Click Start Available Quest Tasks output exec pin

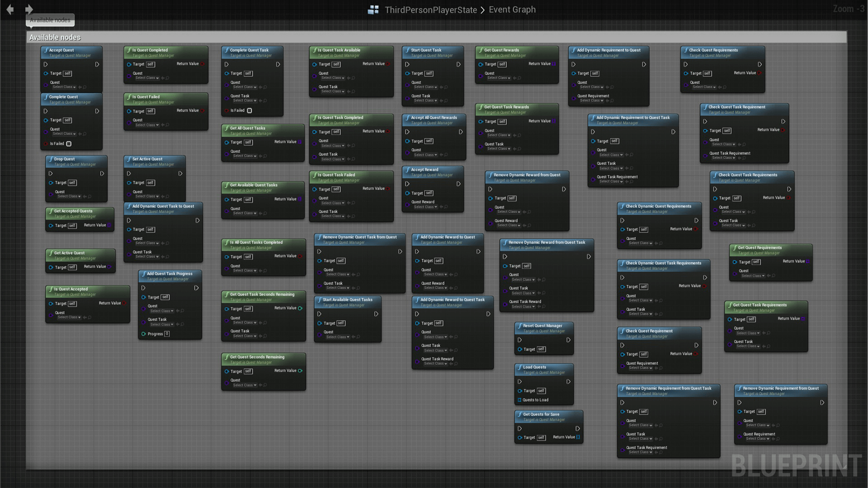click(376, 314)
